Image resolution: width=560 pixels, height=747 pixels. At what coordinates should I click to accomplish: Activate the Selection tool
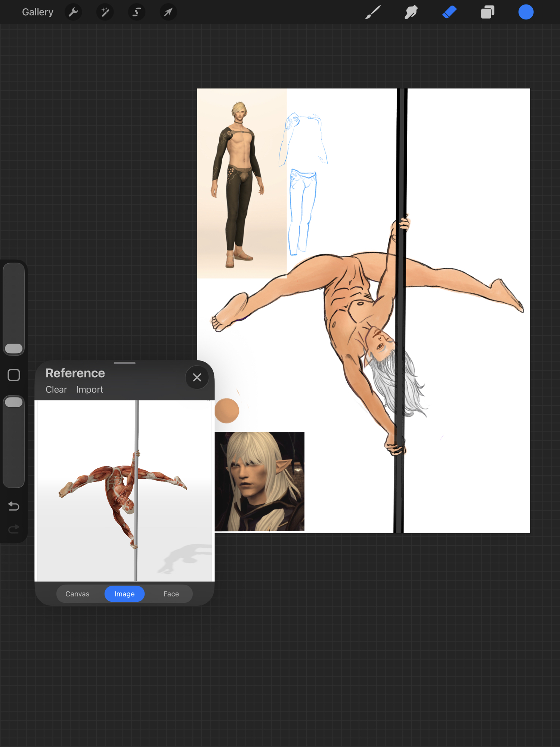coord(137,12)
